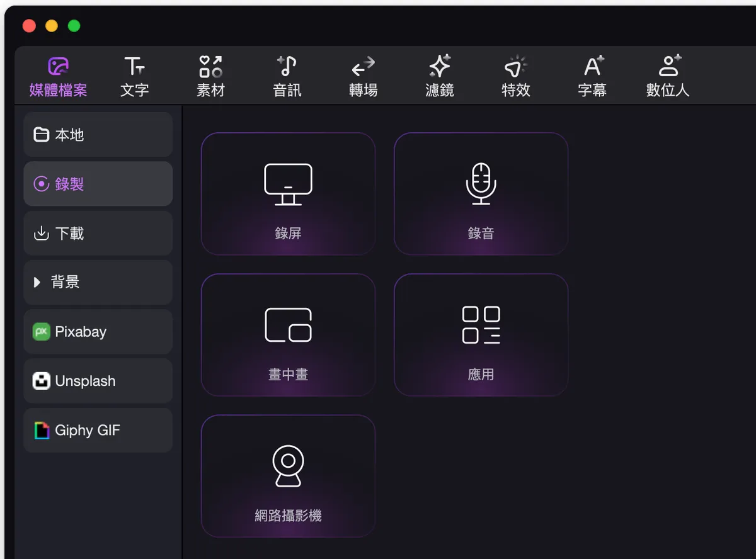756x559 pixels.
Task: Switch to the 文字 text tab
Action: tap(134, 77)
